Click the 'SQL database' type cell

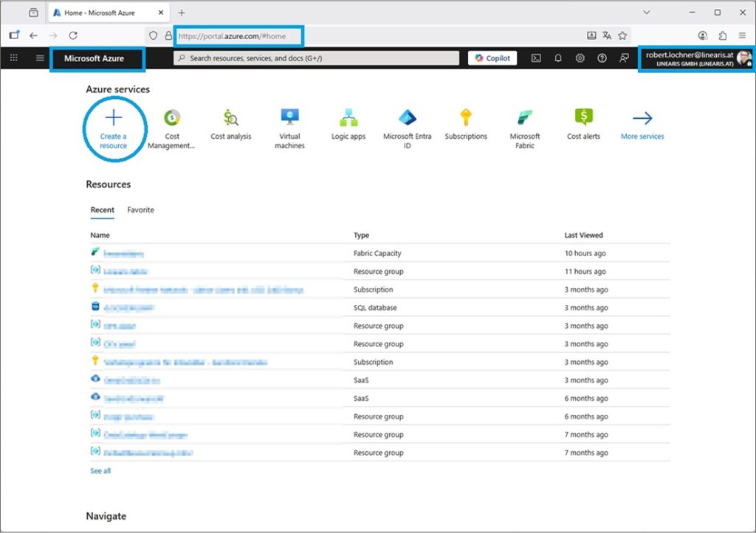375,308
